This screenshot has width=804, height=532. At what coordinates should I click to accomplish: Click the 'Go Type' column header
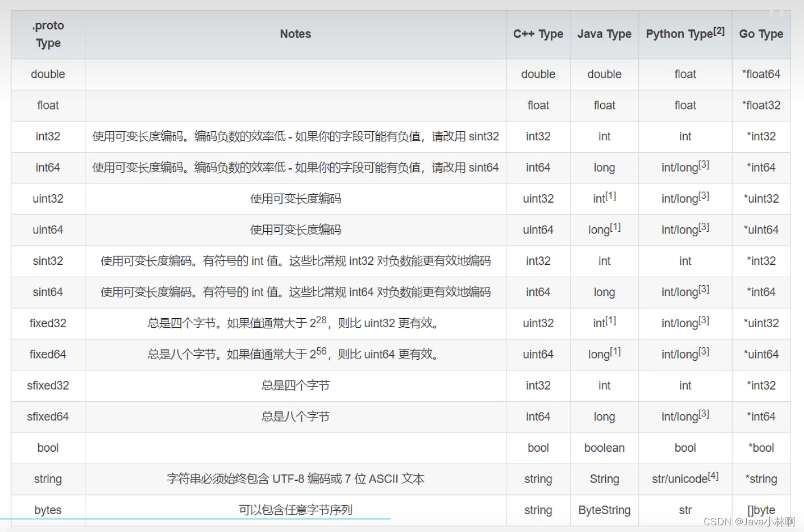[761, 34]
